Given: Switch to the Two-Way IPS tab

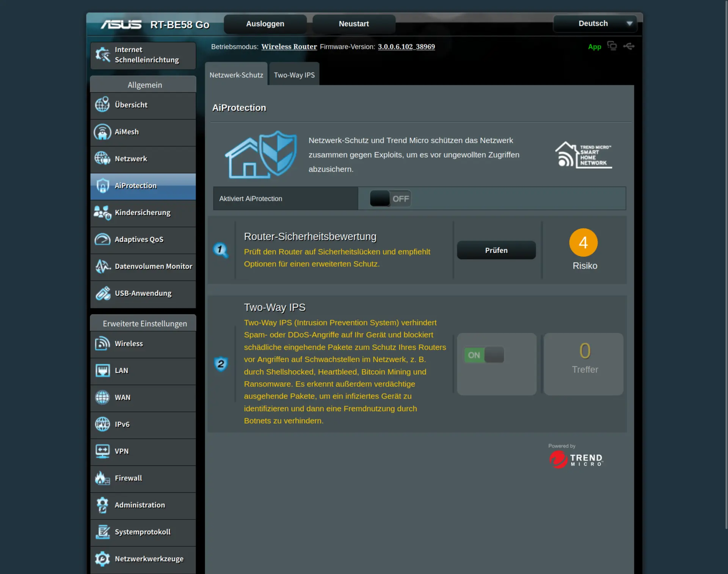Looking at the screenshot, I should pyautogui.click(x=294, y=75).
